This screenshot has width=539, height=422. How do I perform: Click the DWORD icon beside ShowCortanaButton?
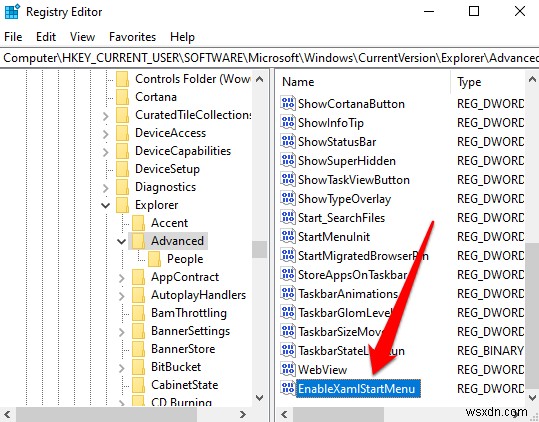[288, 103]
